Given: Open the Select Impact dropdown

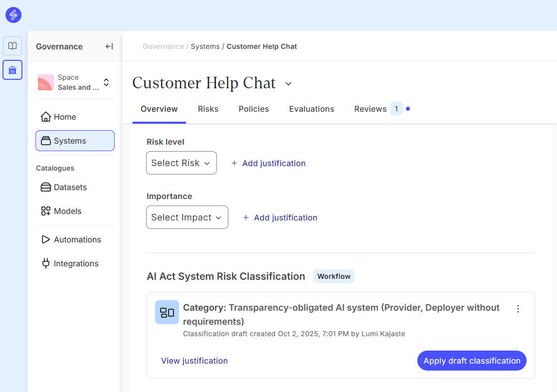Looking at the screenshot, I should pyautogui.click(x=187, y=217).
